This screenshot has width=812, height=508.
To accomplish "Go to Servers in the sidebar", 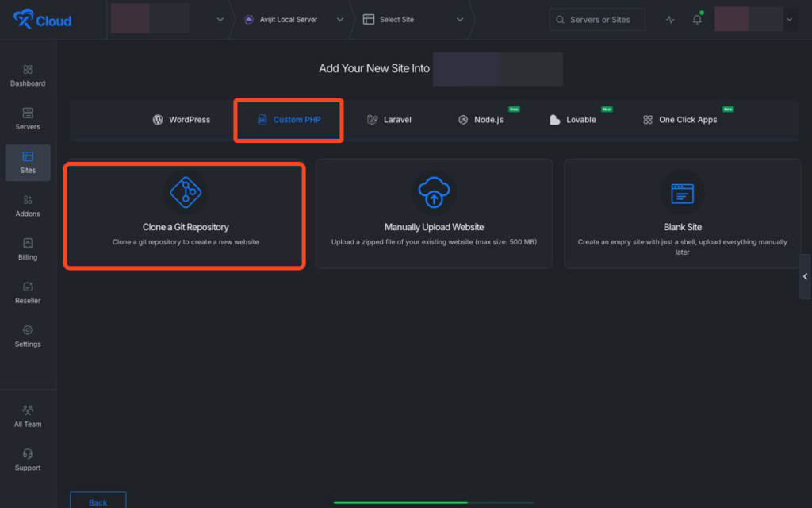I will pos(28,119).
